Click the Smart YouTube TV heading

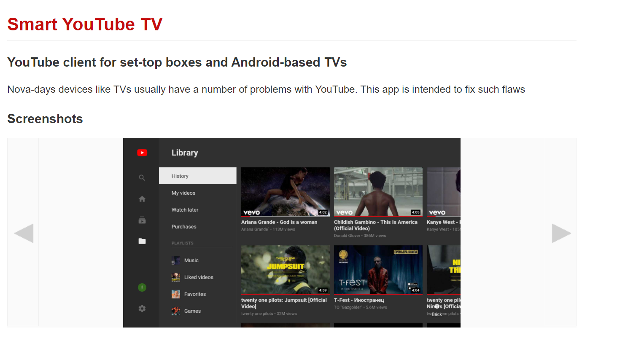pos(85,24)
